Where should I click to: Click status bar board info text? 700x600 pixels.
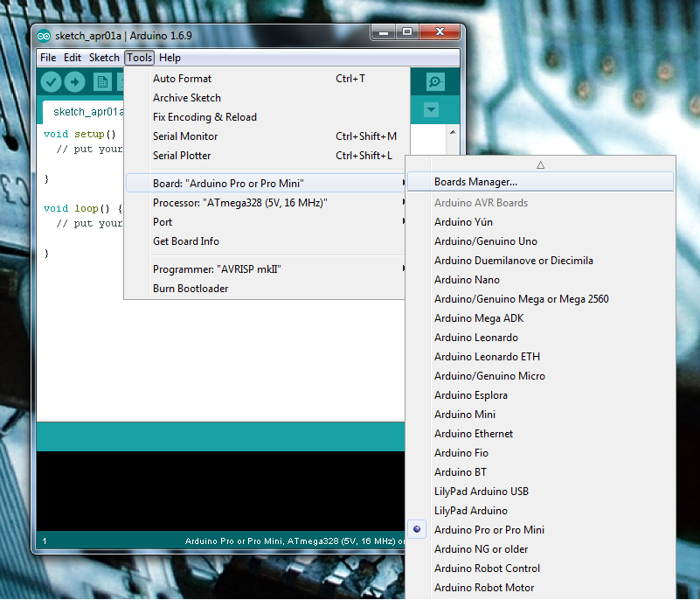pos(295,541)
